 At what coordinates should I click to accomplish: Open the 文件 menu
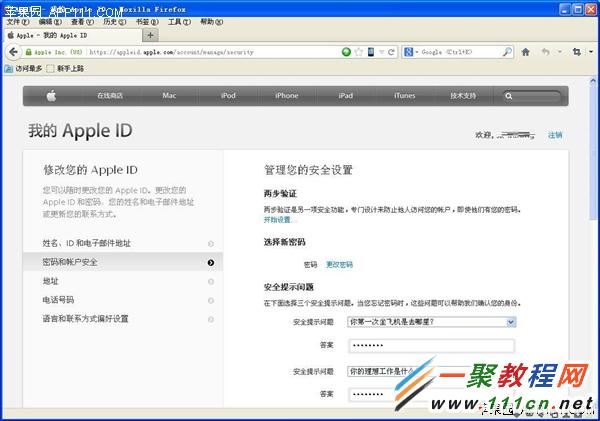click(18, 22)
